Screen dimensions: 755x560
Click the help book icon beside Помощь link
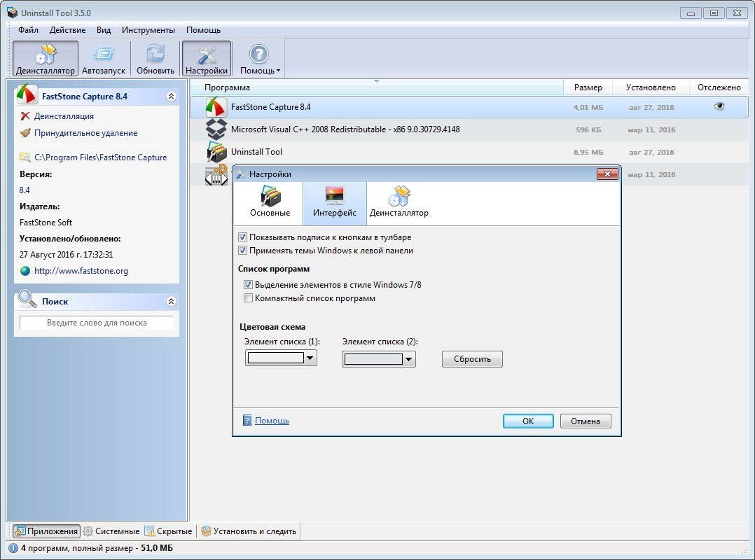pyautogui.click(x=247, y=421)
